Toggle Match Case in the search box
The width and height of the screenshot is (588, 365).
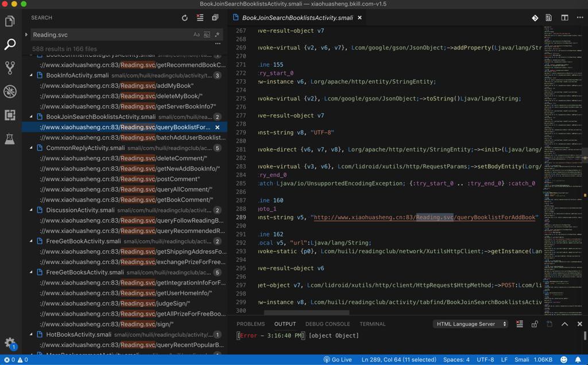click(196, 34)
